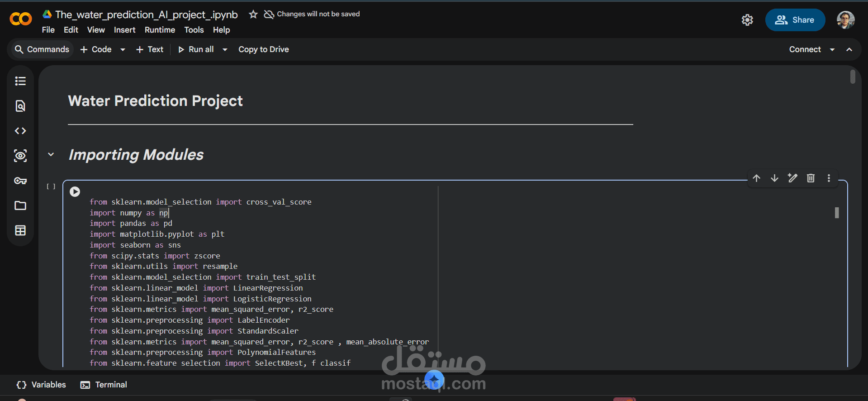
Task: Open the user account avatar
Action: (x=845, y=20)
